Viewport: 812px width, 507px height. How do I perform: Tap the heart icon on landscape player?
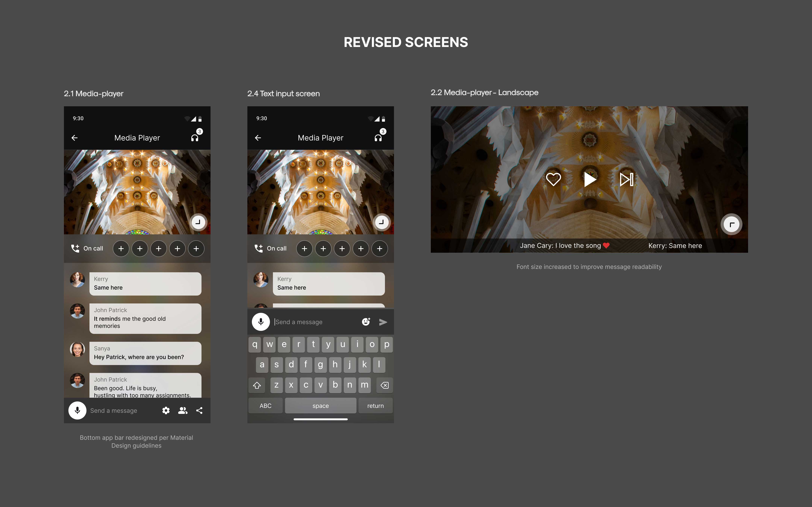[x=553, y=179]
